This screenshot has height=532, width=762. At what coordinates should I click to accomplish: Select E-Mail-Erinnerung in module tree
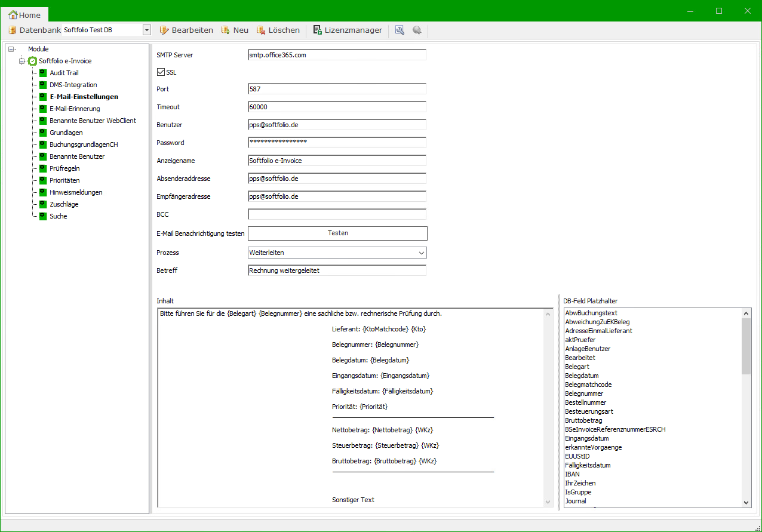coord(75,109)
